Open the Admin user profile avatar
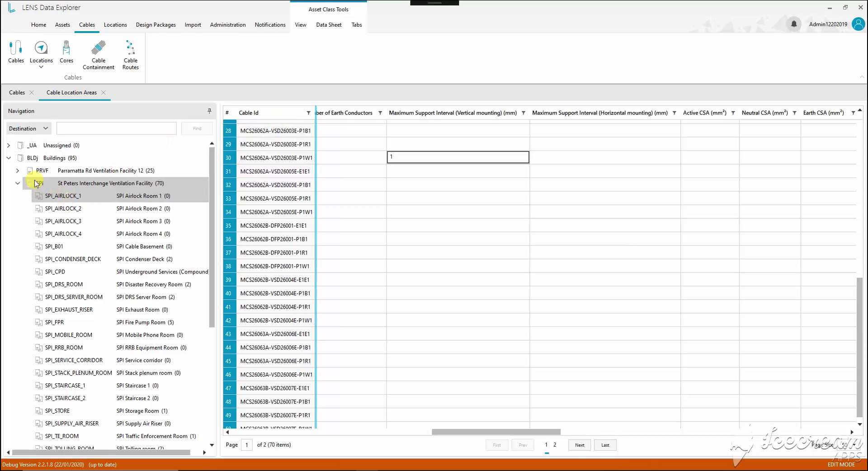Screen dimensions: 868x471 point(858,24)
